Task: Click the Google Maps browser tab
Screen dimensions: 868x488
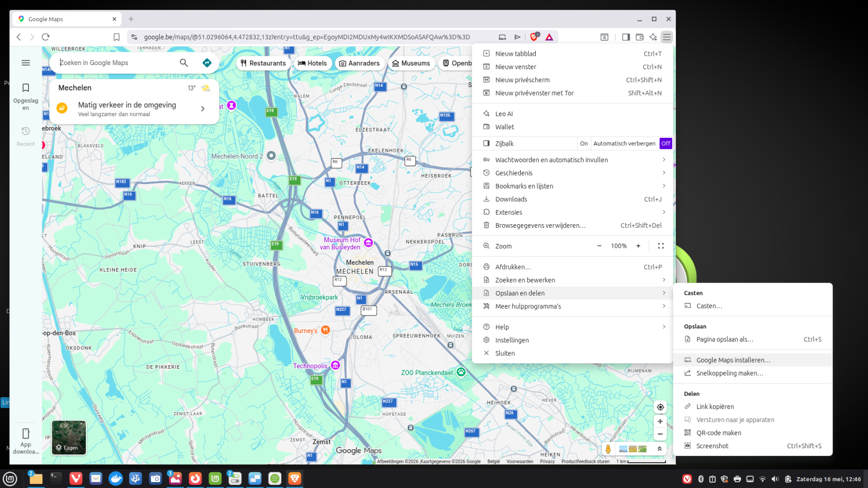Action: pyautogui.click(x=67, y=19)
